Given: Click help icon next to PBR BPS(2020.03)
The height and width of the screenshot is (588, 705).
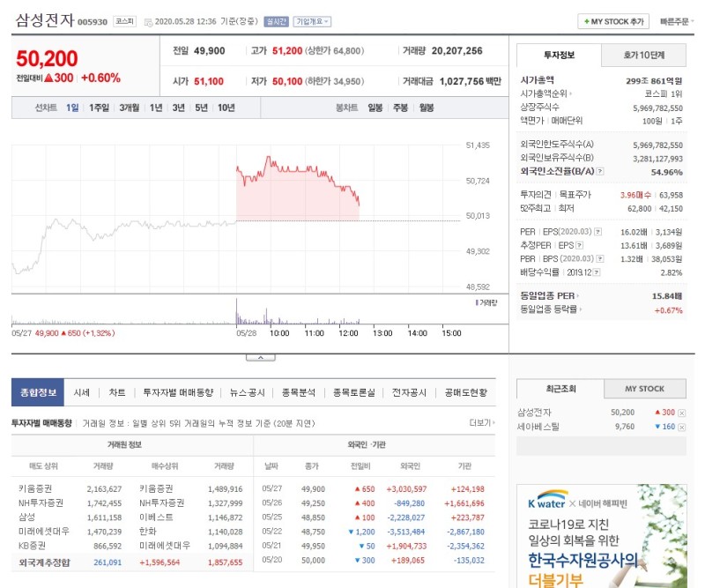Looking at the screenshot, I should 600,259.
